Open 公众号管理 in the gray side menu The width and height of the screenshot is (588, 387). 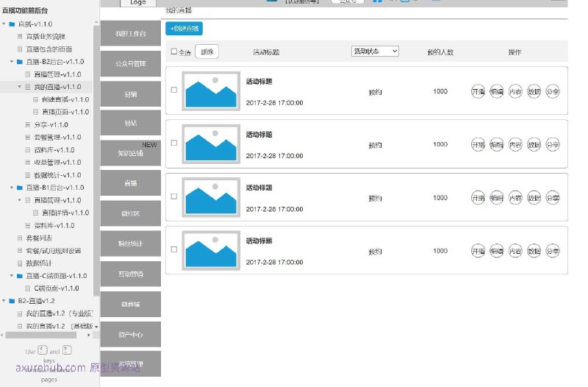(x=131, y=63)
